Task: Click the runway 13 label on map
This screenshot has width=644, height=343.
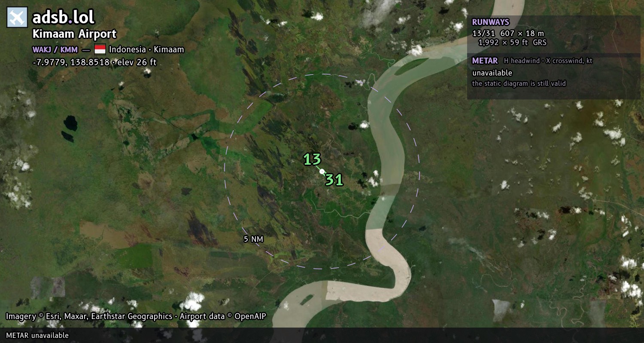Action: tap(312, 159)
